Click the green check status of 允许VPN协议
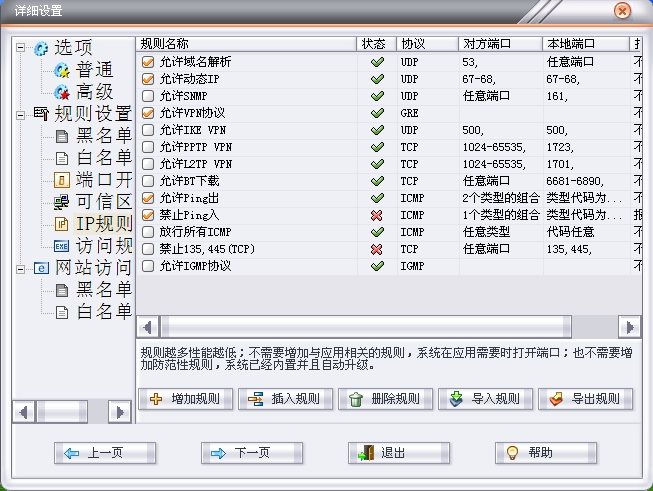This screenshot has width=653, height=491. 377,113
